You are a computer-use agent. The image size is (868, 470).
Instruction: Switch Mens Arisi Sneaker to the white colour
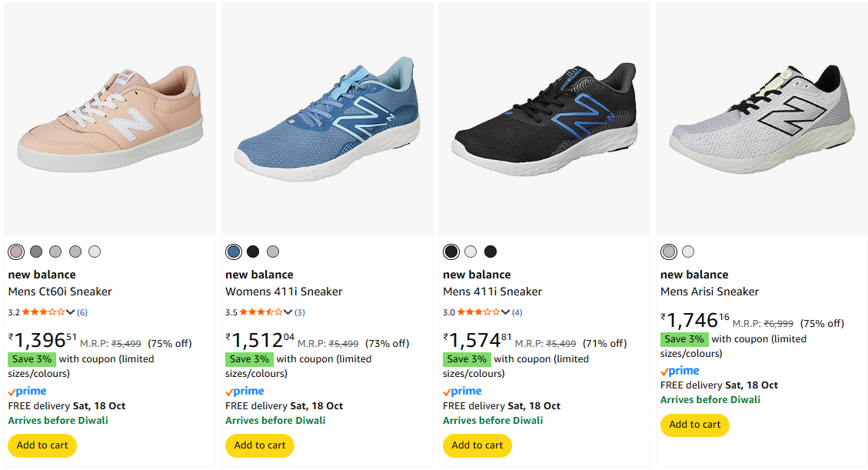pyautogui.click(x=688, y=252)
